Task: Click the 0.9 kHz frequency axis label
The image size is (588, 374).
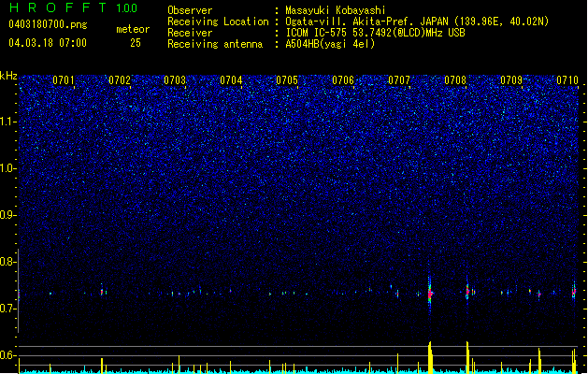Action: click(x=7, y=215)
